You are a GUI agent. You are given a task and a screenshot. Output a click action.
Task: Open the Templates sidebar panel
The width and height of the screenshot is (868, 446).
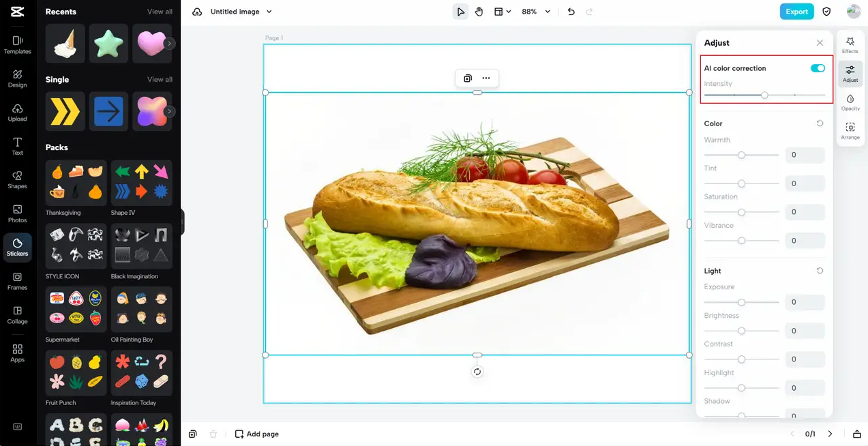coord(18,45)
